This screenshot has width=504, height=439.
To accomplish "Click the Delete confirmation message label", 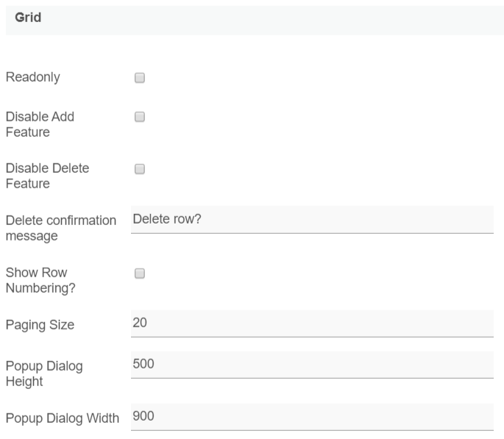I will [60, 228].
